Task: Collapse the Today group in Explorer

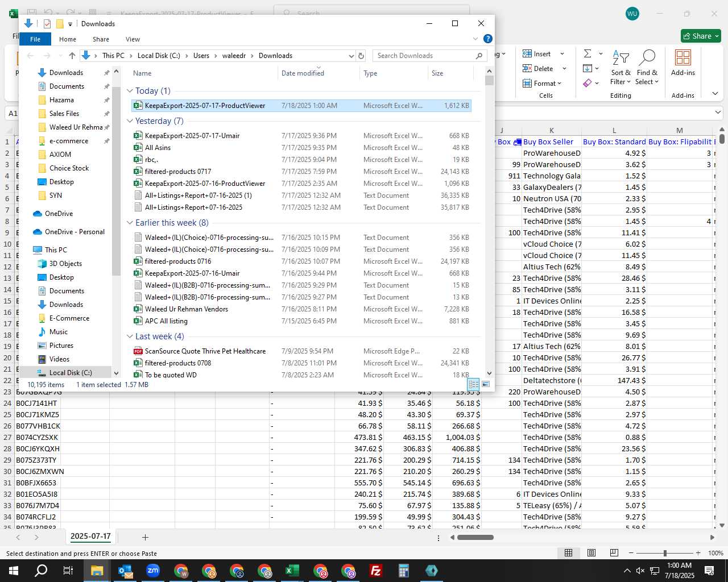Action: coord(130,91)
